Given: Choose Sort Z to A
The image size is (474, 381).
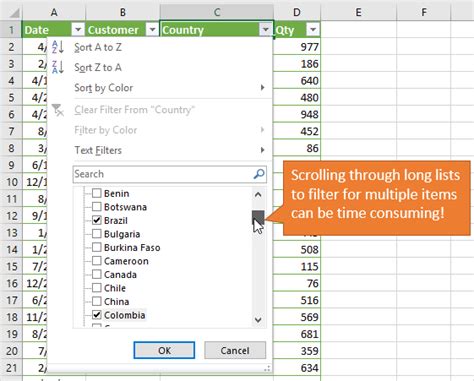Looking at the screenshot, I should point(160,67).
